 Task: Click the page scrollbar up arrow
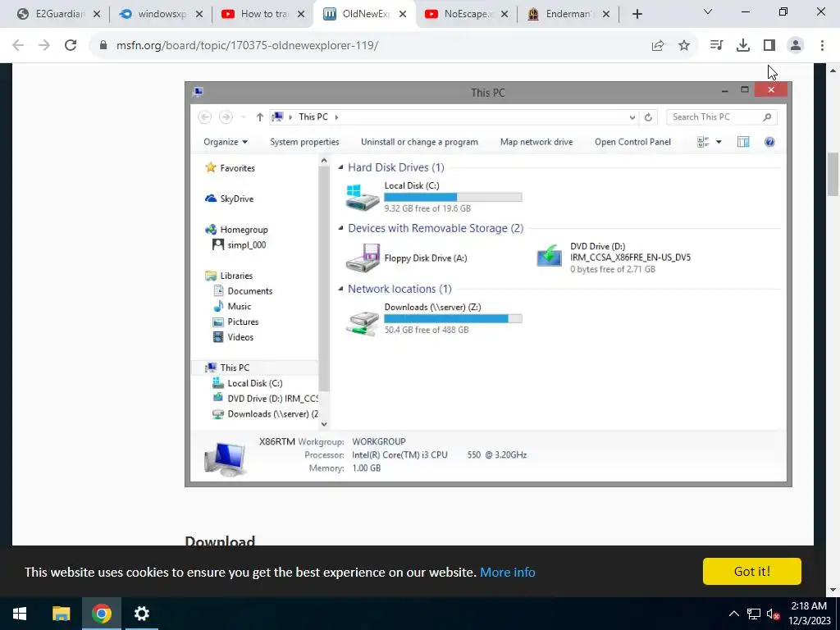pyautogui.click(x=833, y=71)
